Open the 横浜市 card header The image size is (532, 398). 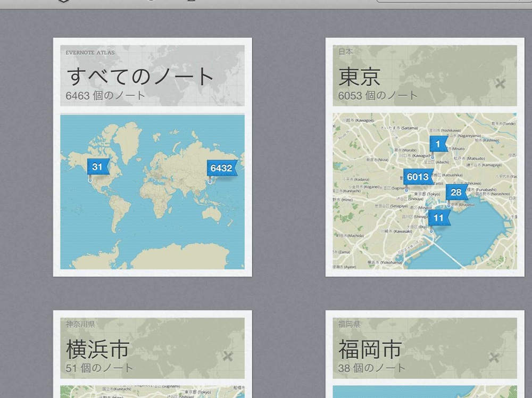[x=152, y=348]
